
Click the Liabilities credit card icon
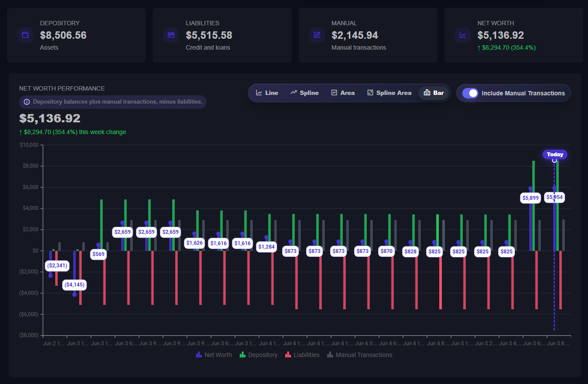171,35
